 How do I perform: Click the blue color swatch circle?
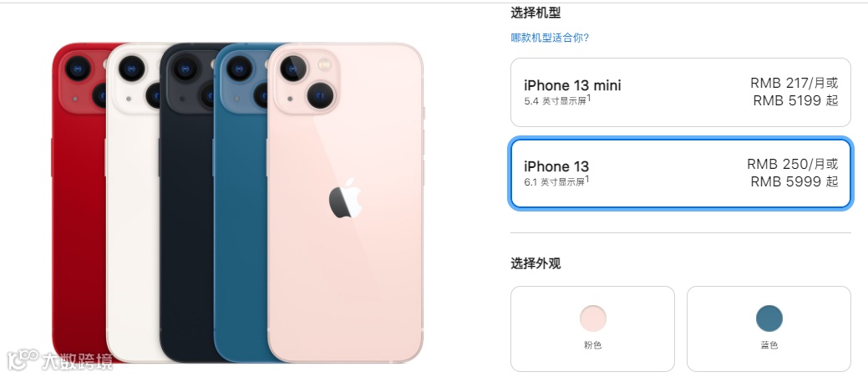[x=769, y=318]
